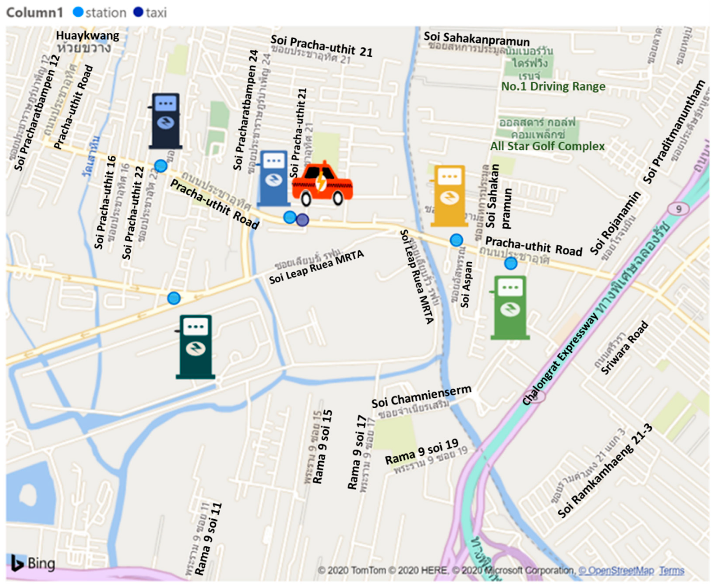Select the dark blue taxi map marker
715x588 pixels.
(302, 220)
